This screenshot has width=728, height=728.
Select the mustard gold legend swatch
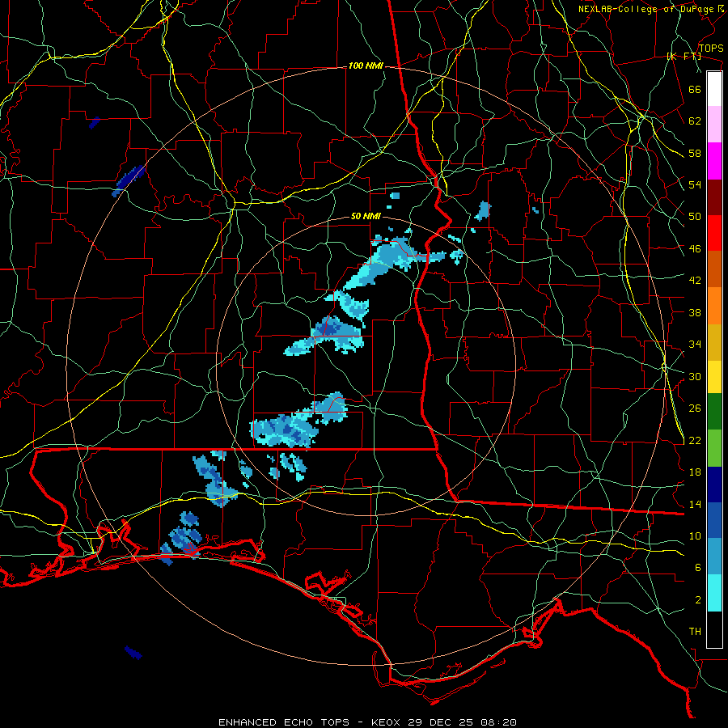[x=714, y=342]
